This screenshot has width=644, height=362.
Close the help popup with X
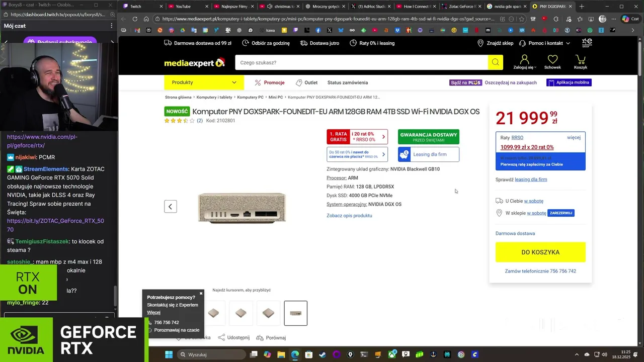point(201,293)
